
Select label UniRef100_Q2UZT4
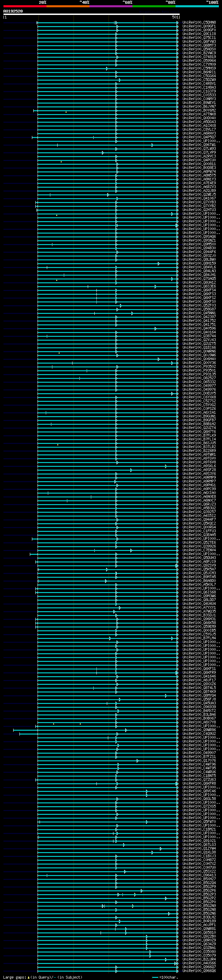click(x=199, y=428)
